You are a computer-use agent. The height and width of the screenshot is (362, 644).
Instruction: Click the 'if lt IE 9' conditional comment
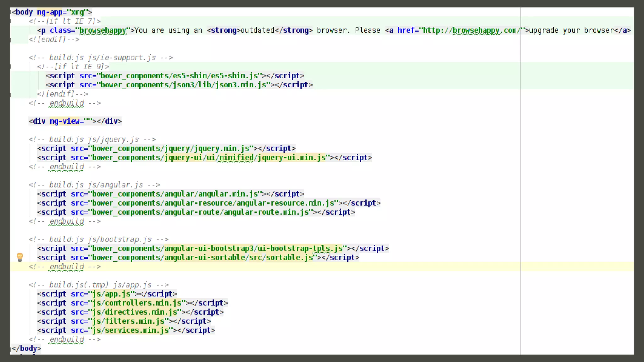click(x=73, y=67)
